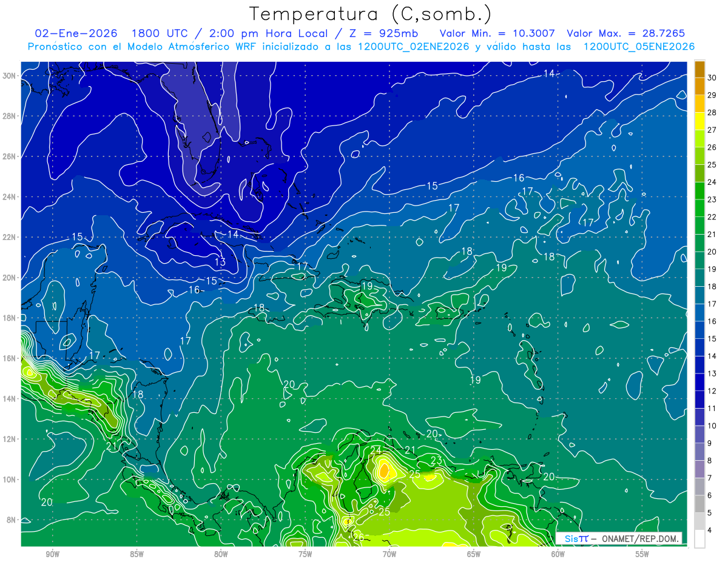728x562 pixels.
Task: Click the 22N latitude axis label
Action: 9,237
